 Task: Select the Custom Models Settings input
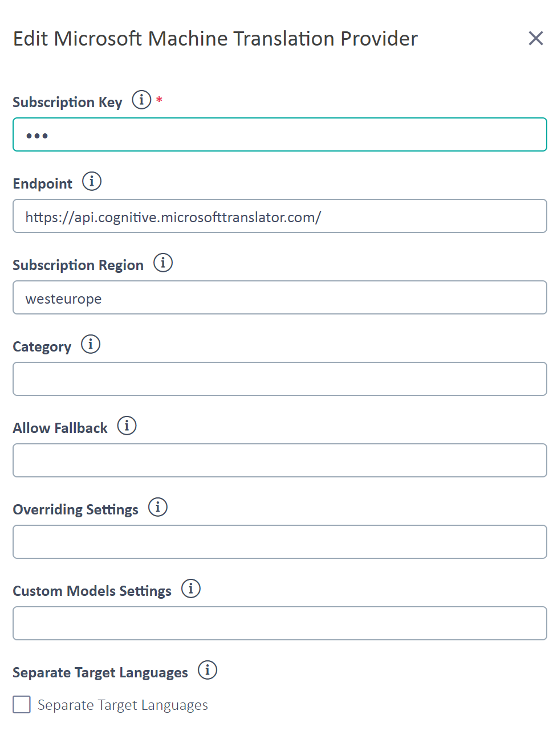(x=280, y=623)
